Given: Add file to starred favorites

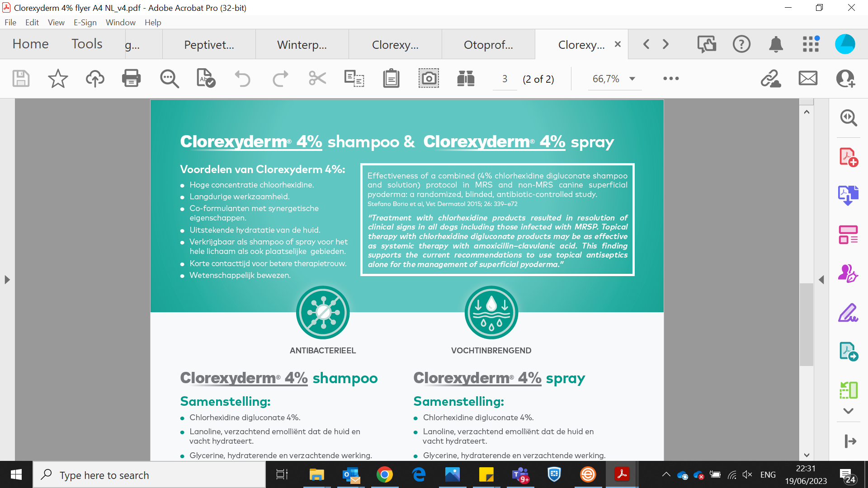Looking at the screenshot, I should pos(58,79).
